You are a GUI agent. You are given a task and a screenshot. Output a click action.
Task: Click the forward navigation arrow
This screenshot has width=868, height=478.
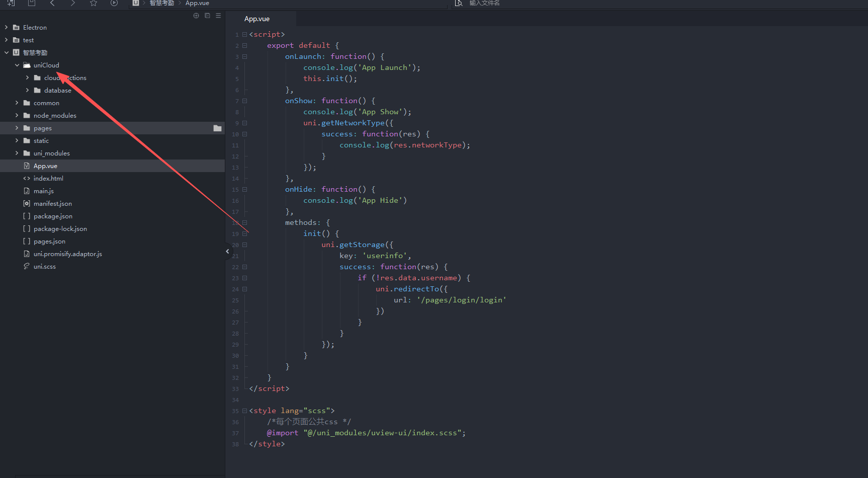tap(73, 3)
